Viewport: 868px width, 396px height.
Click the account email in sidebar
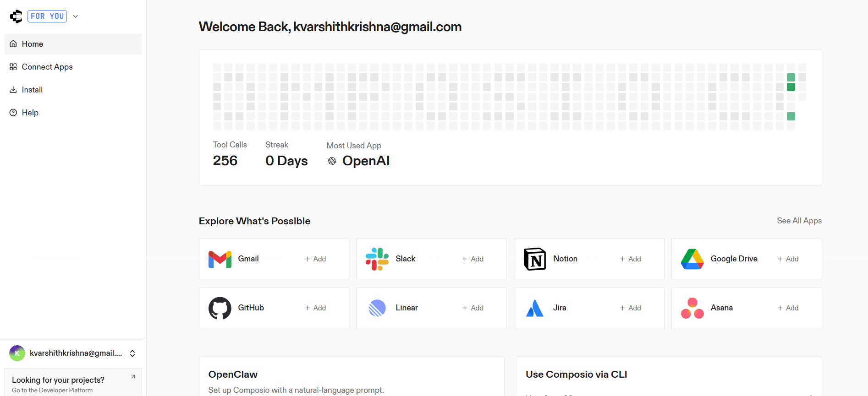[x=76, y=353]
